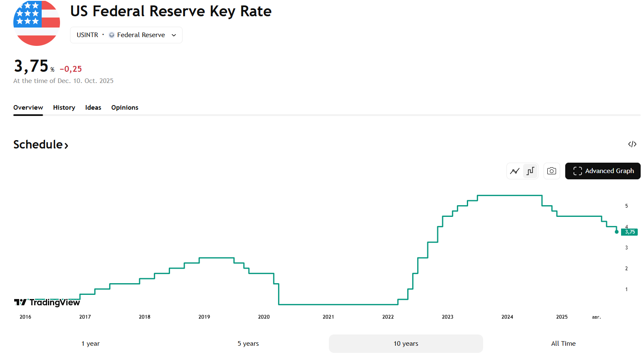Open the Ideas tab
The width and height of the screenshot is (644, 357).
[x=93, y=108]
